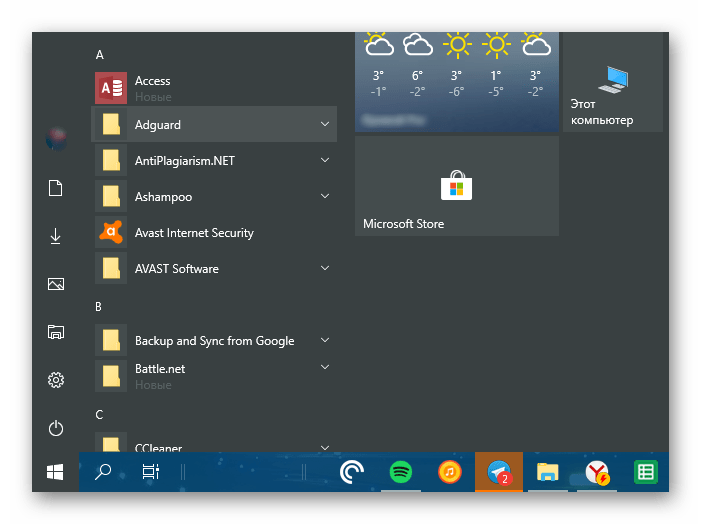Click the letter A section header
Viewport: 701px width, 524px height.
(100, 55)
